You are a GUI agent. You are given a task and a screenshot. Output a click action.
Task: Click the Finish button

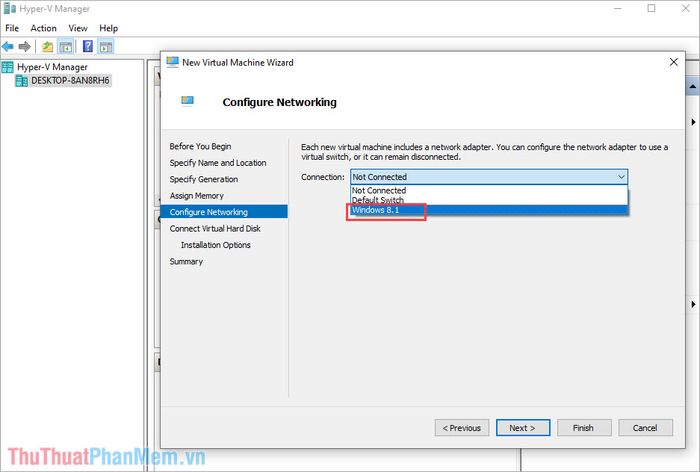click(584, 428)
